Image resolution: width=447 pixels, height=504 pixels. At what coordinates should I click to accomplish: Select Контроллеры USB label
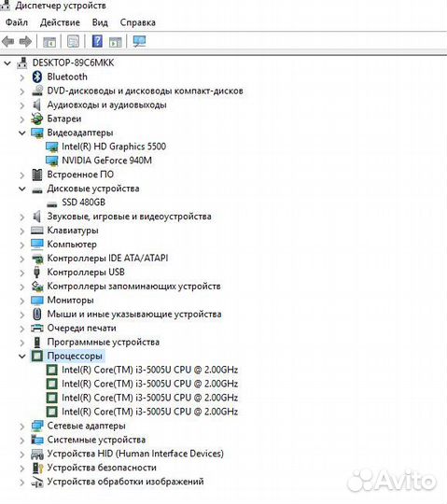tap(86, 273)
